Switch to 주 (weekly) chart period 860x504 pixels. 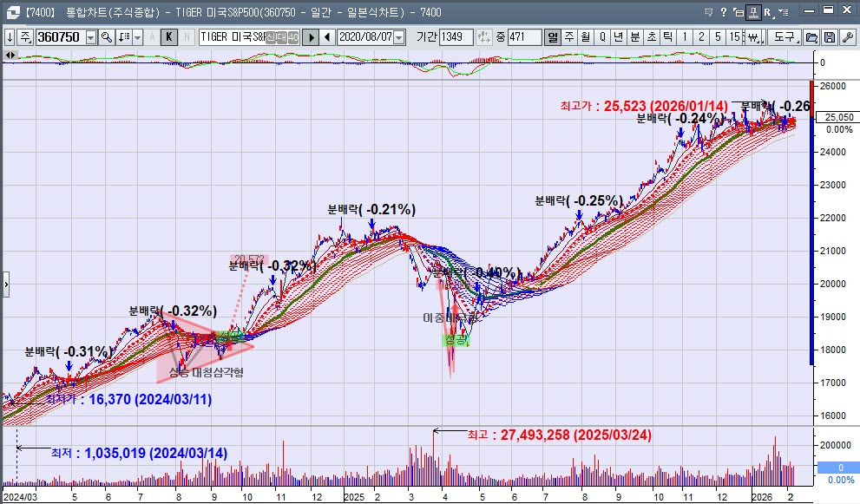pyautogui.click(x=568, y=37)
